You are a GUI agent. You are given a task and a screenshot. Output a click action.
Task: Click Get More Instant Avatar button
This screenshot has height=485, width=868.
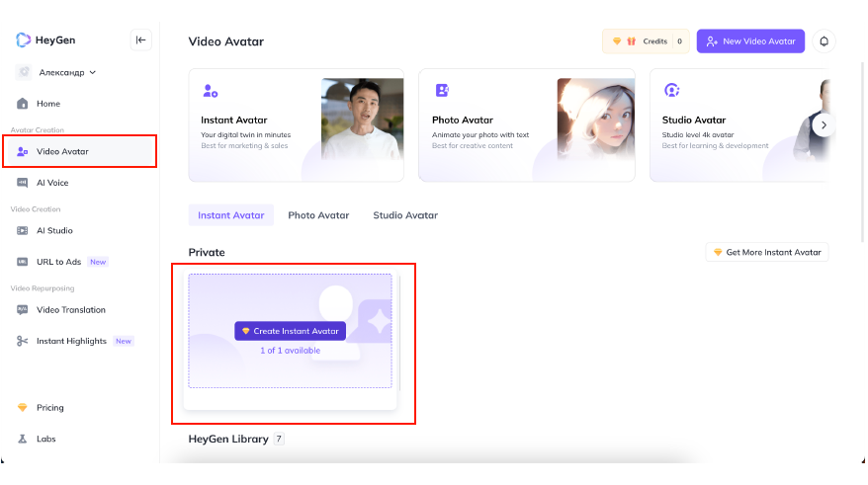pos(767,252)
